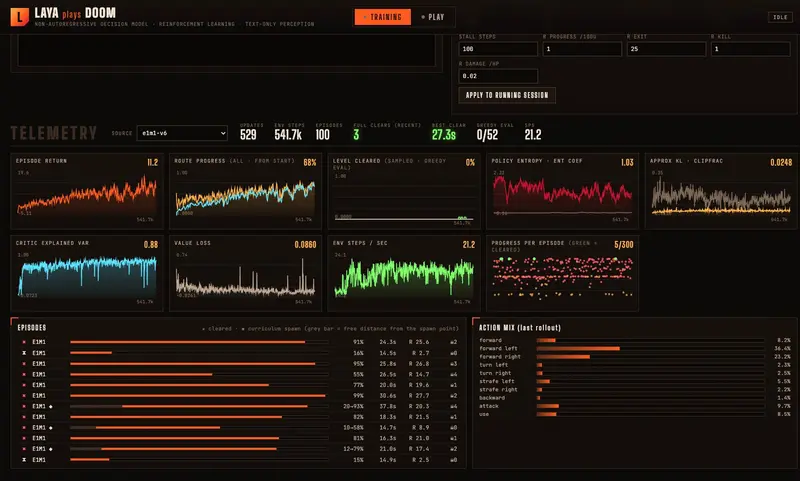Click the Best Clear value 27.3s

click(444, 135)
